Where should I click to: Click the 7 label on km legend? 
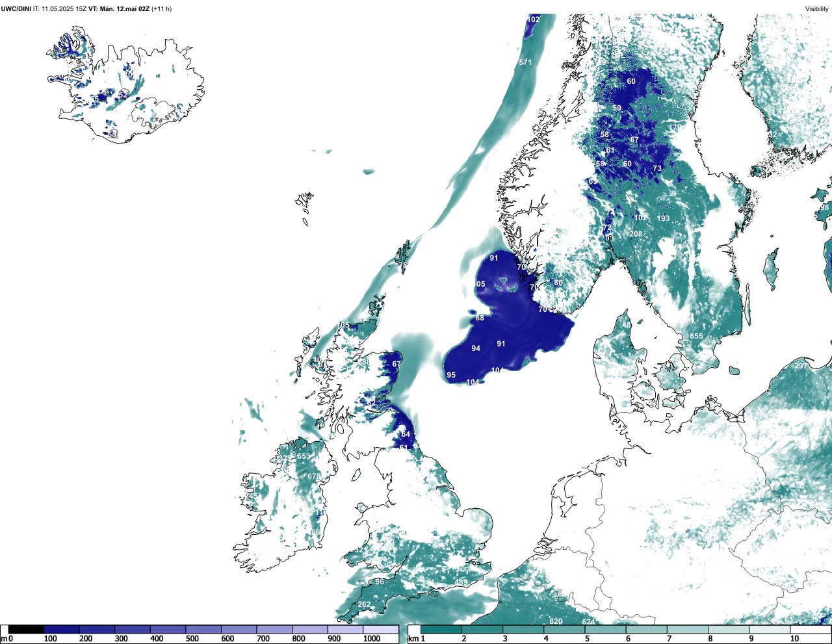point(669,639)
